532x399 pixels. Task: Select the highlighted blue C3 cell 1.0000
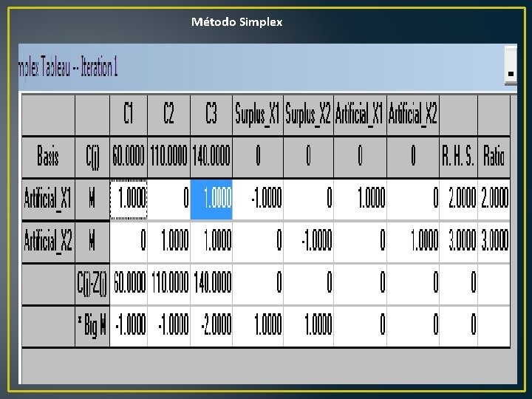(211, 199)
